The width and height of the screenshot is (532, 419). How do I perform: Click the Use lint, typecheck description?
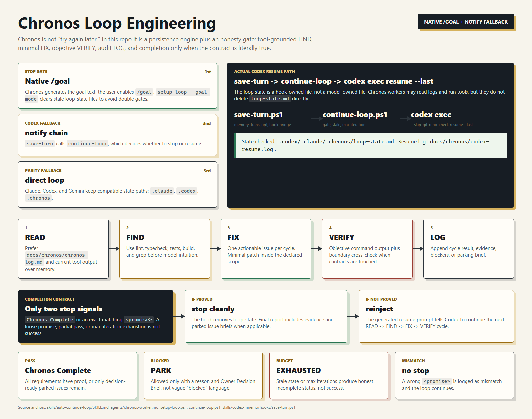162,252
